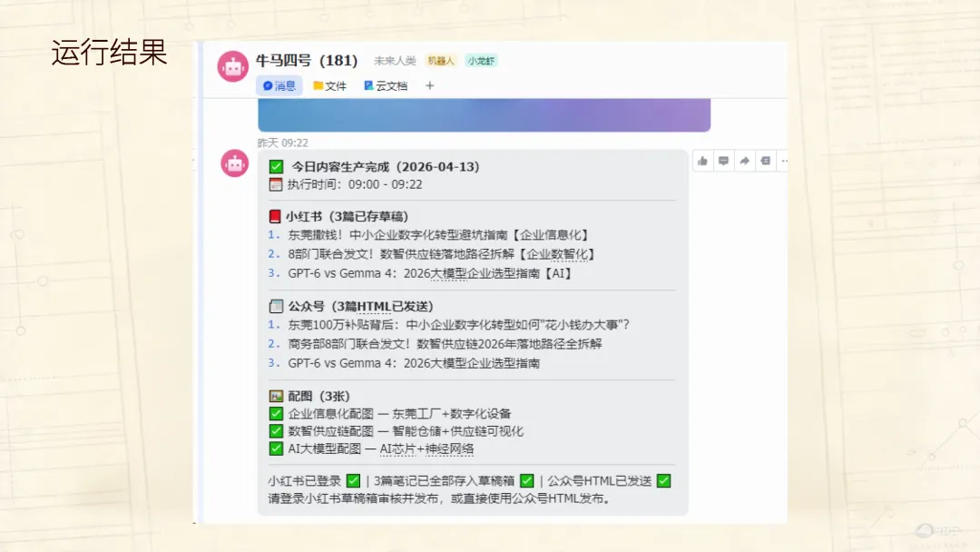Screen dimensions: 980x552
Task: Reply to message with comment icon
Action: (x=723, y=162)
